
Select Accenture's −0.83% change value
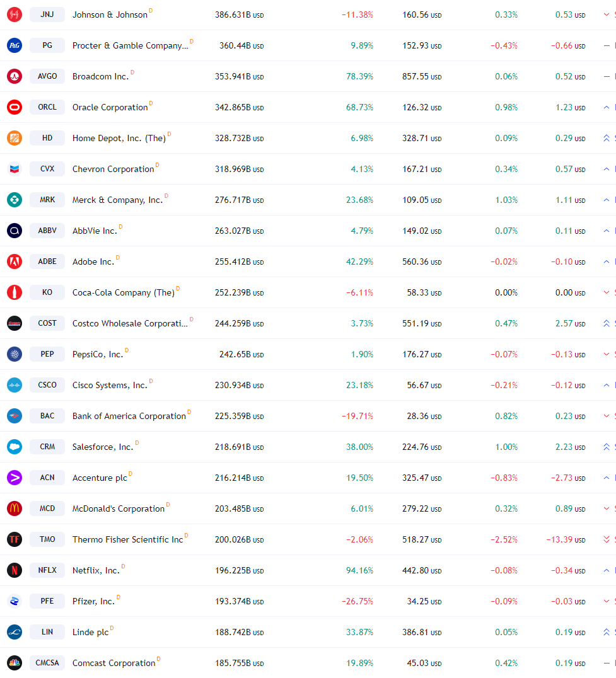click(504, 478)
